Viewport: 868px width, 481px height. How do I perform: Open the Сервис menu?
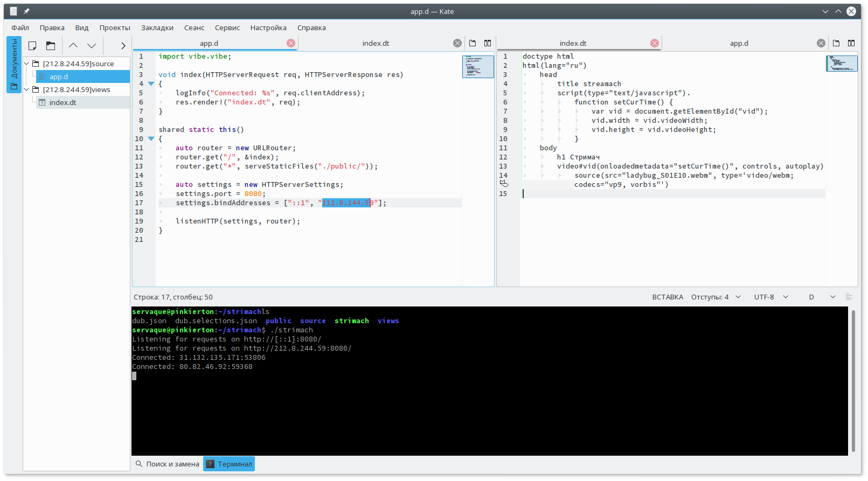click(227, 27)
